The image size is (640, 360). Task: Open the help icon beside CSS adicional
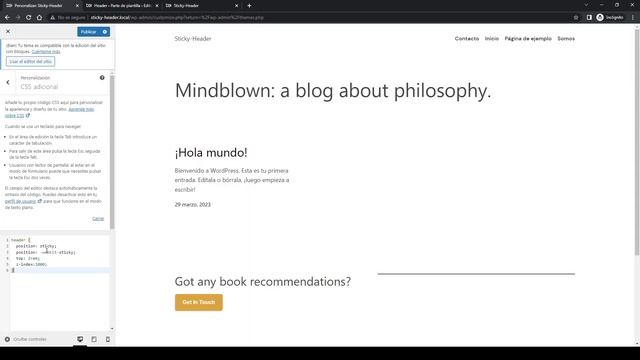[102, 78]
